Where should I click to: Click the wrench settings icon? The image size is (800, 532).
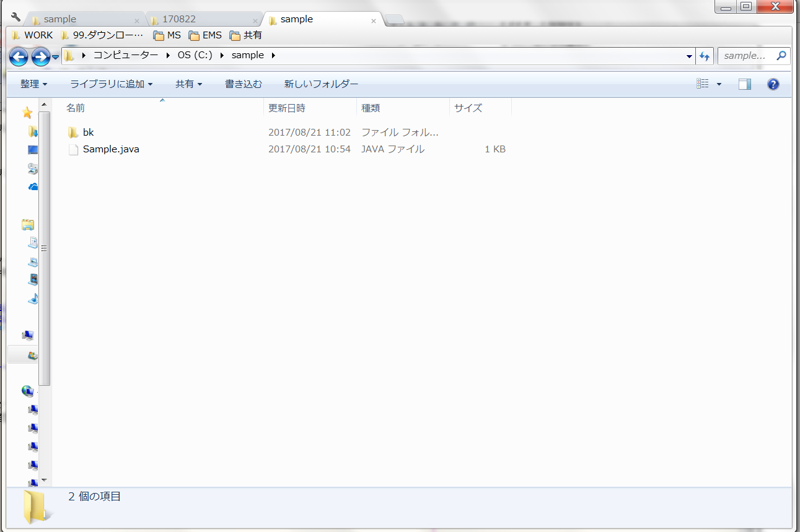(16, 17)
